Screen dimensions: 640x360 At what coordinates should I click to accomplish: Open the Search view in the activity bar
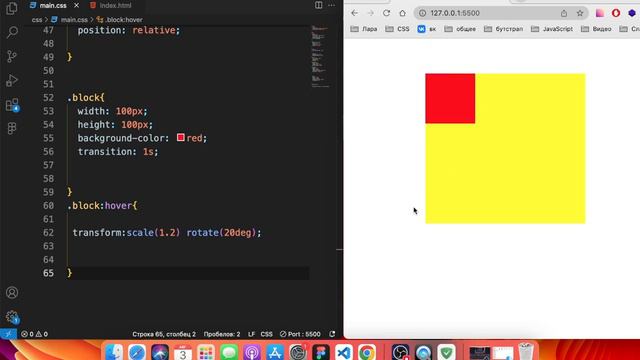[12, 32]
